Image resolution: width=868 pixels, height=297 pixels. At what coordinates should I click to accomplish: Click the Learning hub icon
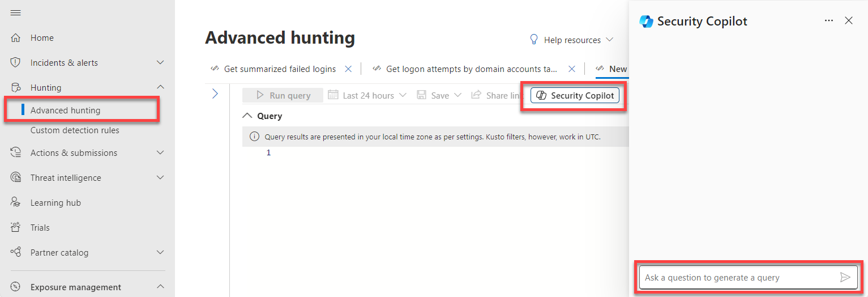pyautogui.click(x=16, y=203)
